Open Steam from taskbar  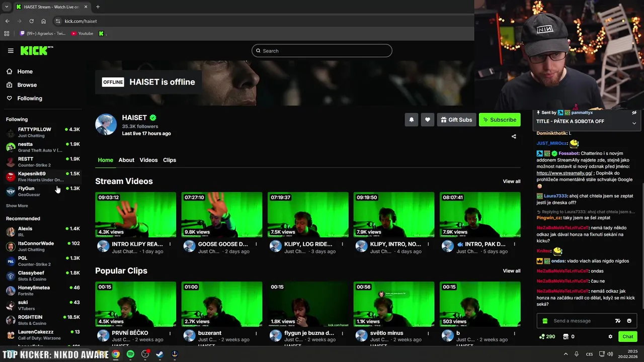pyautogui.click(x=160, y=354)
